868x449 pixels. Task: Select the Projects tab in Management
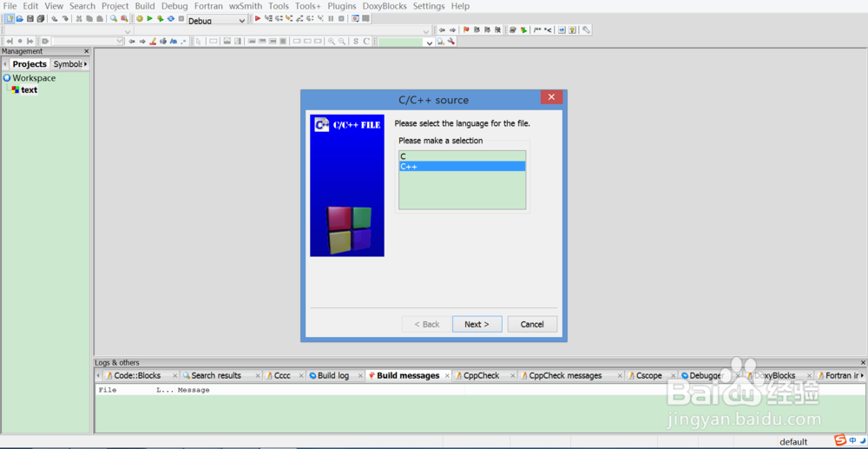tap(30, 64)
